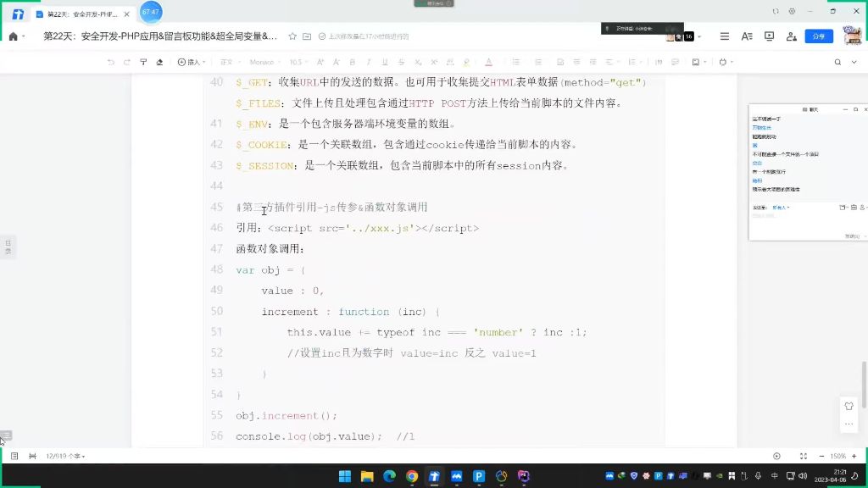Click the page view icon in status bar
This screenshot has width=868, height=488.
(14, 456)
